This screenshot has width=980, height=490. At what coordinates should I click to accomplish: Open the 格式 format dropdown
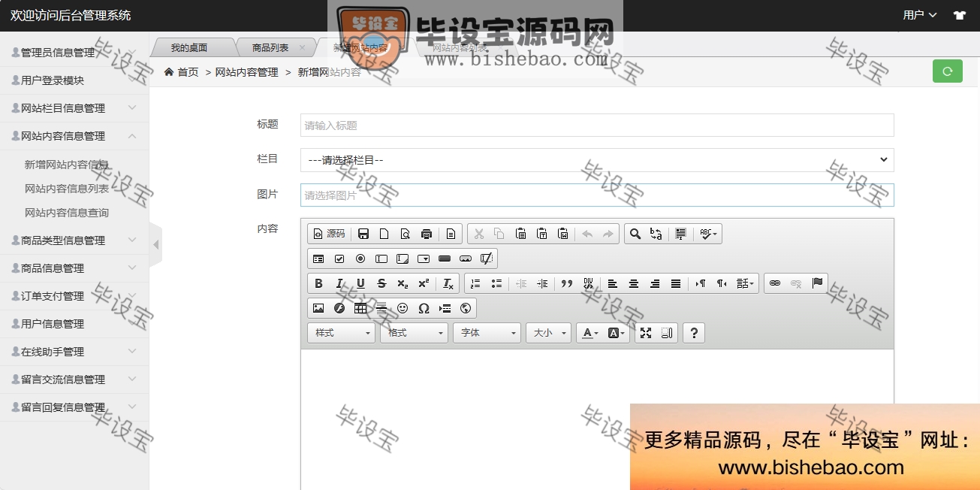pos(414,333)
